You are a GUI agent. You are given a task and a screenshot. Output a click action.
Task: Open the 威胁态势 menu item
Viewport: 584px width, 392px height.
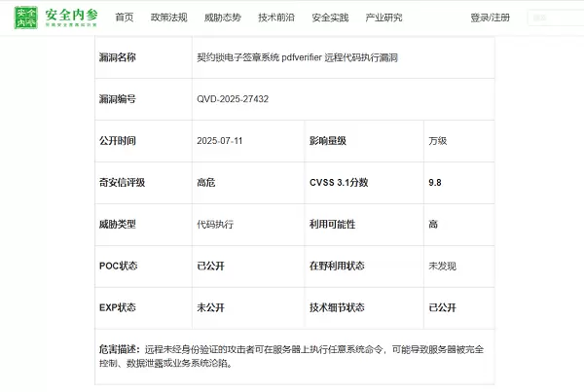point(223,18)
